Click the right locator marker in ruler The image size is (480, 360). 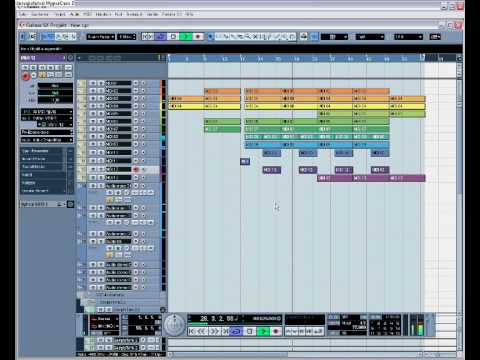(x=423, y=57)
